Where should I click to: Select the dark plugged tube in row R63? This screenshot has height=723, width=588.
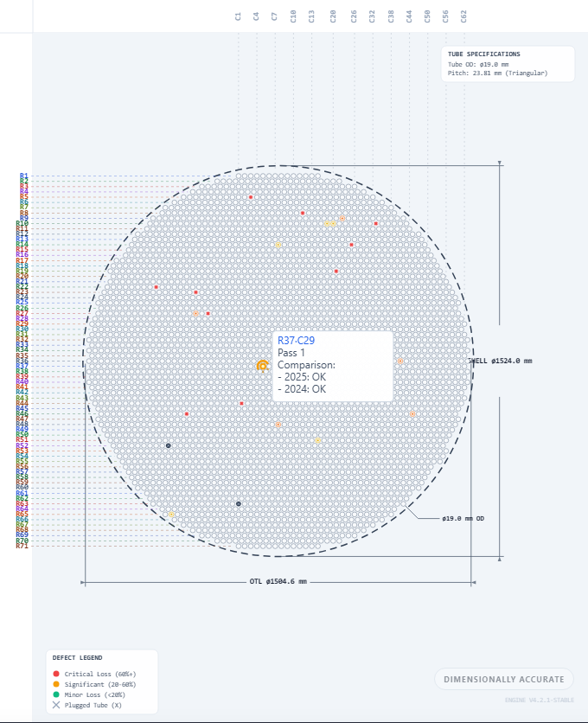[239, 504]
